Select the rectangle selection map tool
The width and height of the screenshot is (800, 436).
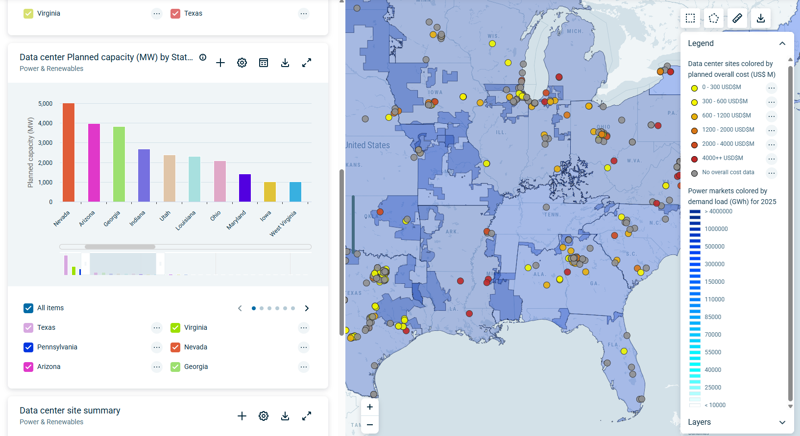click(690, 18)
